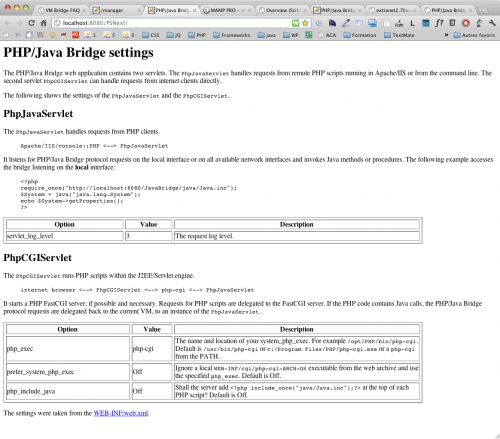The image size is (500, 439).
Task: Open the Java bookmarks folder
Action: 267,35
